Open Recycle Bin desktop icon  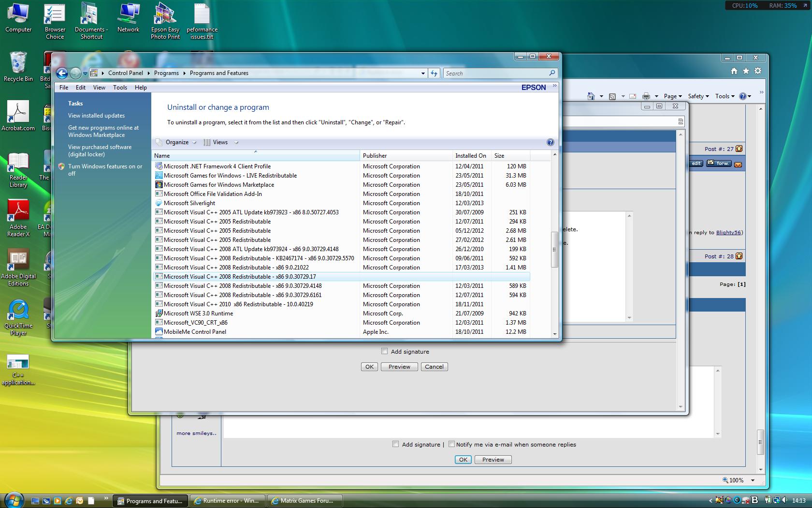pos(18,67)
